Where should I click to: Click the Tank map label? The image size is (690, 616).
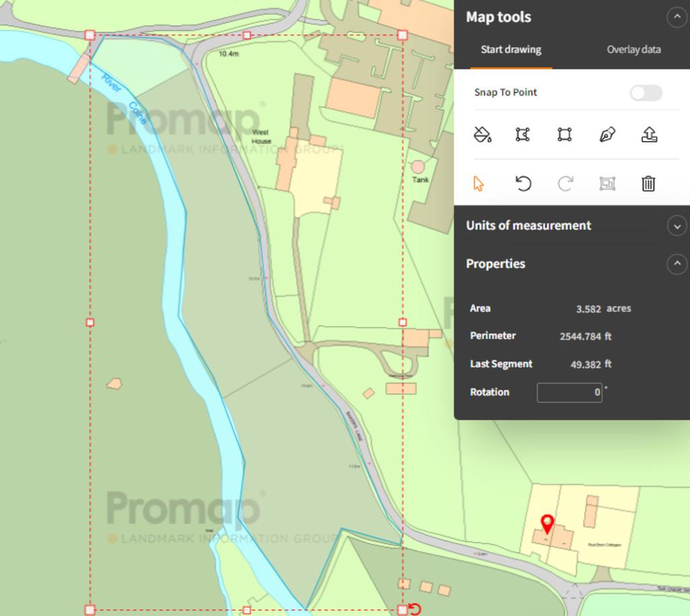tap(420, 179)
